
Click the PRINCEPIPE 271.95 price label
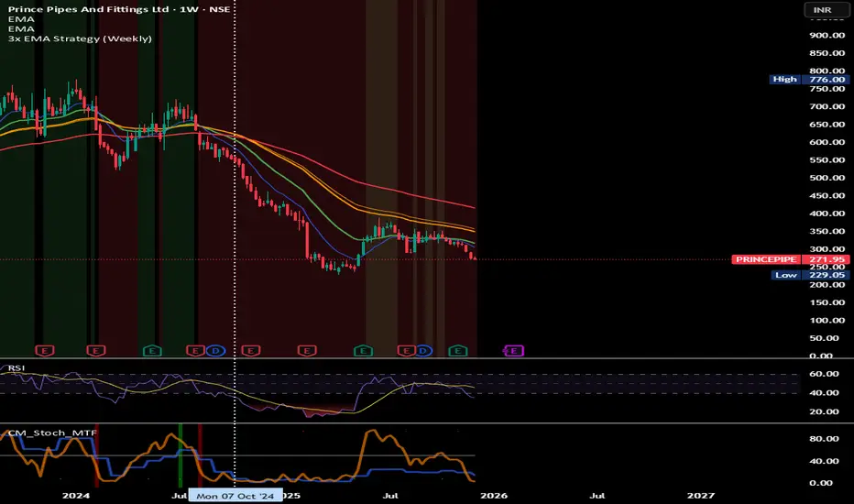pos(792,260)
